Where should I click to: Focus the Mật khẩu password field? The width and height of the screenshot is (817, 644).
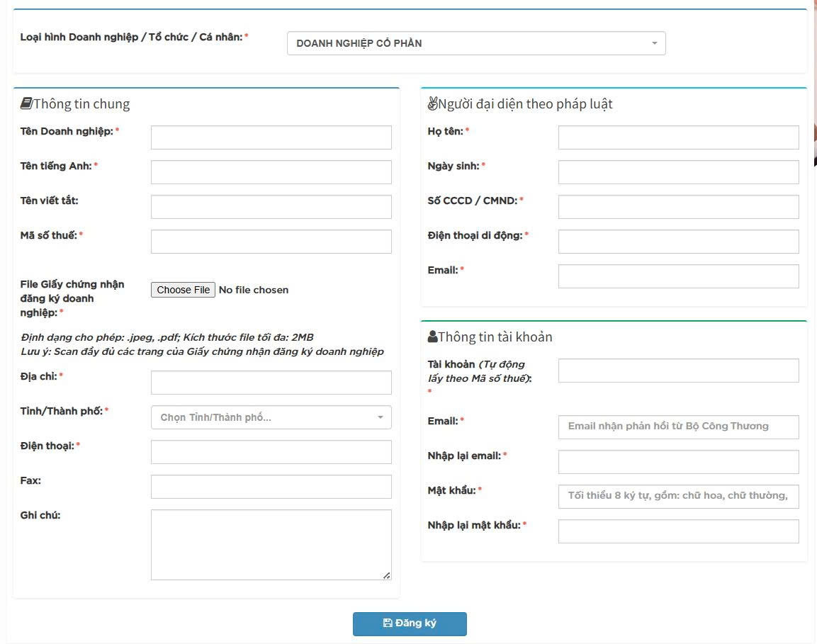point(678,497)
